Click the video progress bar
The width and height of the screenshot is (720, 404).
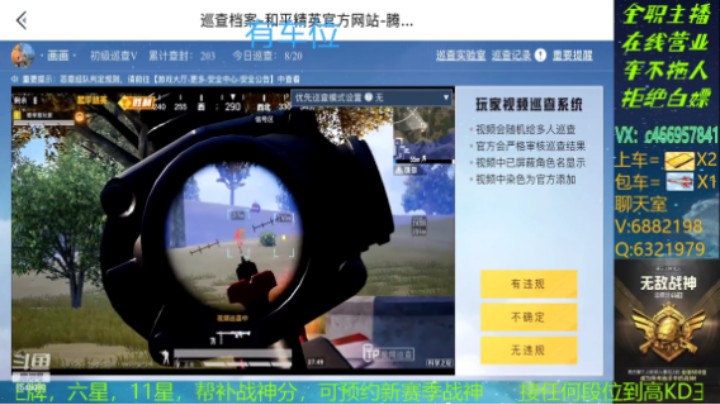pos(232,354)
